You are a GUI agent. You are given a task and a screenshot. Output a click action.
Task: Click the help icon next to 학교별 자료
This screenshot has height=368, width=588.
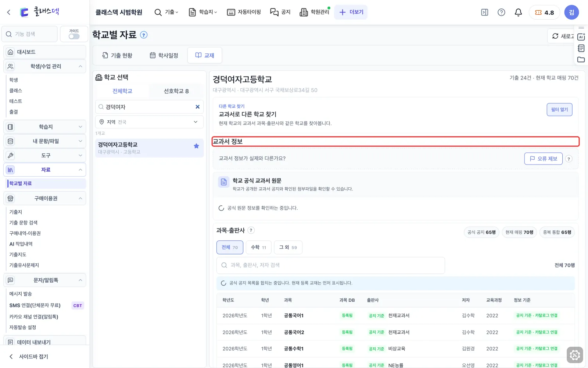point(144,35)
